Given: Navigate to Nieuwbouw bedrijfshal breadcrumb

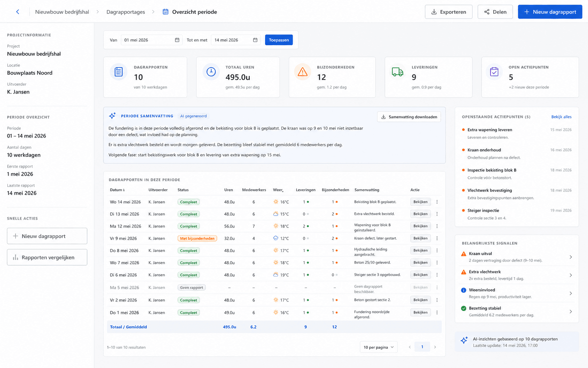Looking at the screenshot, I should [x=62, y=12].
